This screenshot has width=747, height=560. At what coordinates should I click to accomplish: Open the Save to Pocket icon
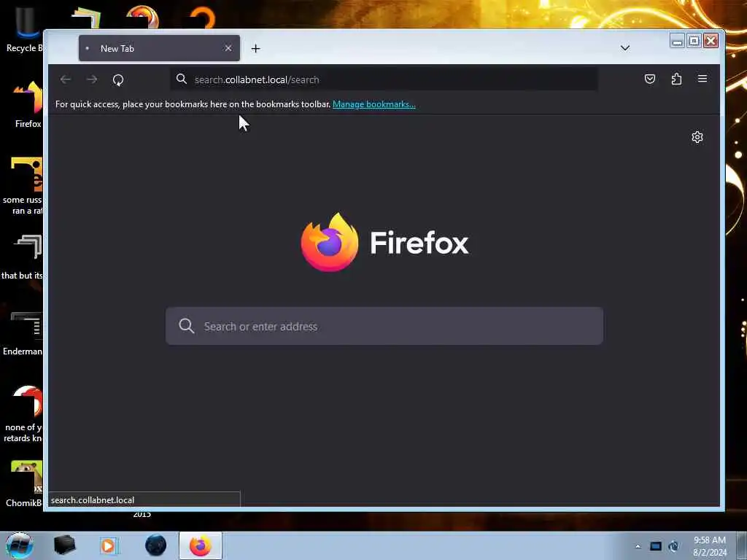pyautogui.click(x=650, y=79)
